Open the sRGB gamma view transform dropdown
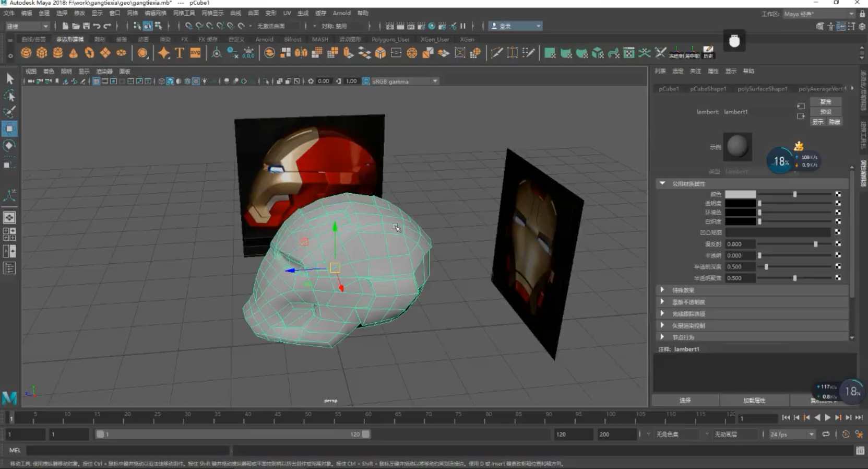This screenshot has width=868, height=469. 405,81
